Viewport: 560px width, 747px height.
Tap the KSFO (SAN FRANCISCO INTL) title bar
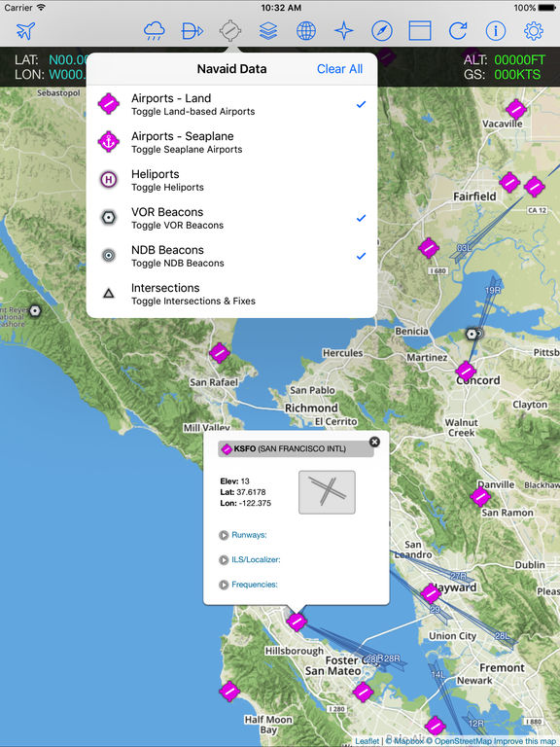coord(296,448)
